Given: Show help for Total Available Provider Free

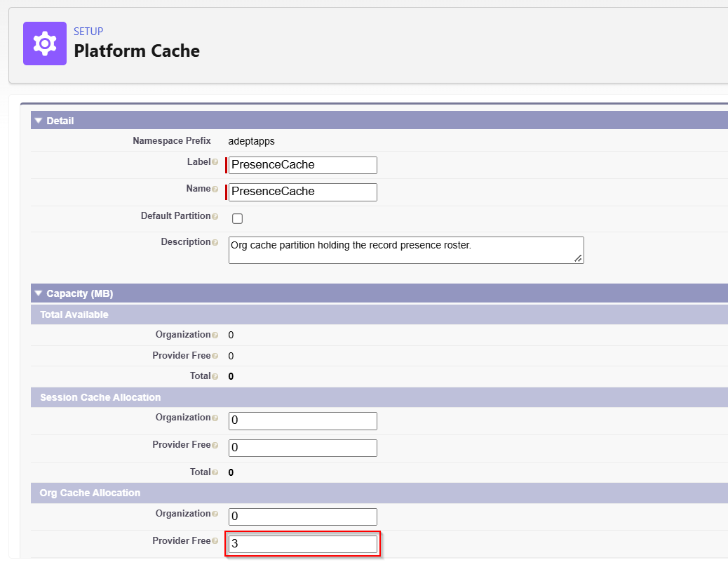Looking at the screenshot, I should 215,356.
